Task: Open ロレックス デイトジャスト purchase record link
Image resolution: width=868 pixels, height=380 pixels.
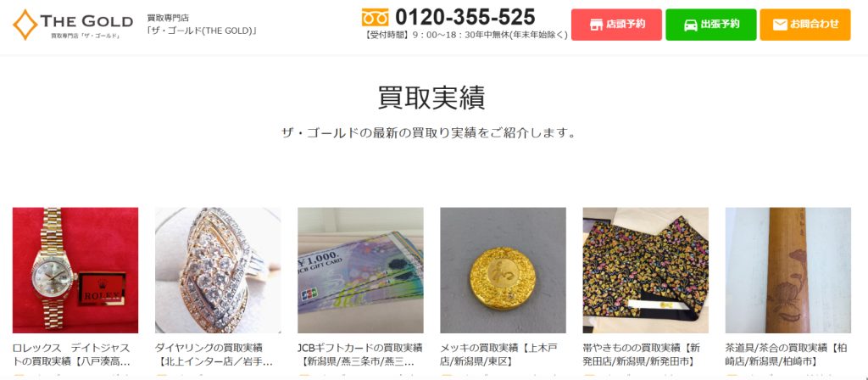Action: 72,355
